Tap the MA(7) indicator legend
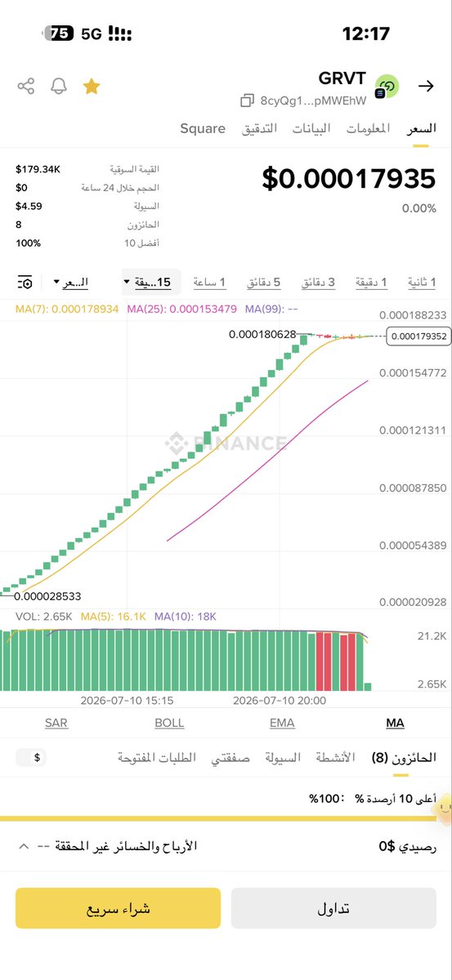The height and width of the screenshot is (980, 452). (68, 309)
